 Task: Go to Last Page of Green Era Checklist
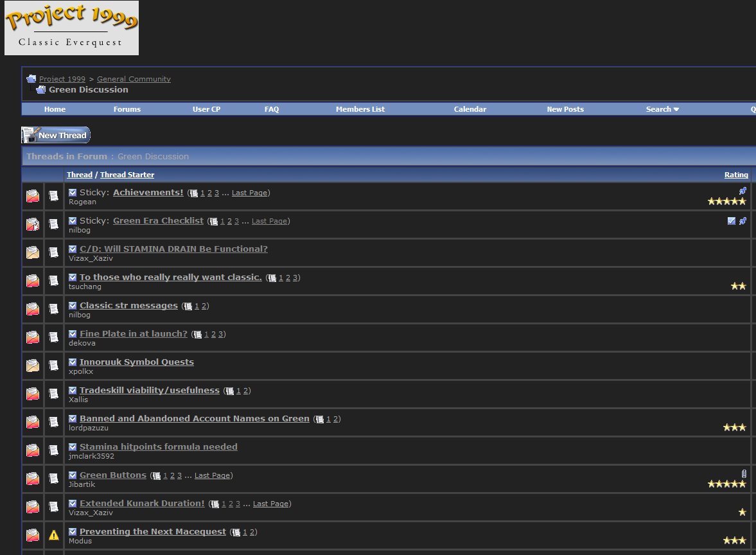pos(270,222)
